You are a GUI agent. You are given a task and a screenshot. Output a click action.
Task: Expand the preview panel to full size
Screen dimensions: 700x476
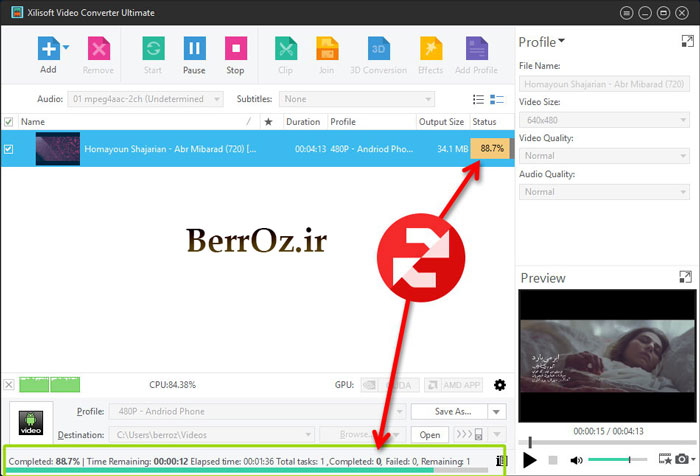pos(685,277)
